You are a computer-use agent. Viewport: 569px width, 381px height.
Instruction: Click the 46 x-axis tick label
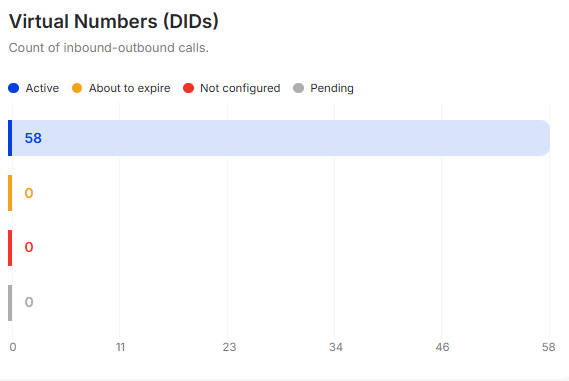[x=442, y=347]
